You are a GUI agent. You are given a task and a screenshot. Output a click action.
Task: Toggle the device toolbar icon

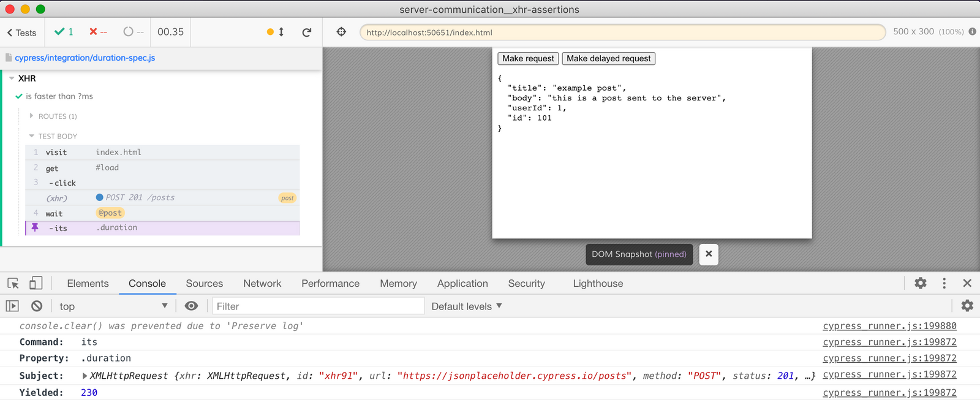coord(36,283)
